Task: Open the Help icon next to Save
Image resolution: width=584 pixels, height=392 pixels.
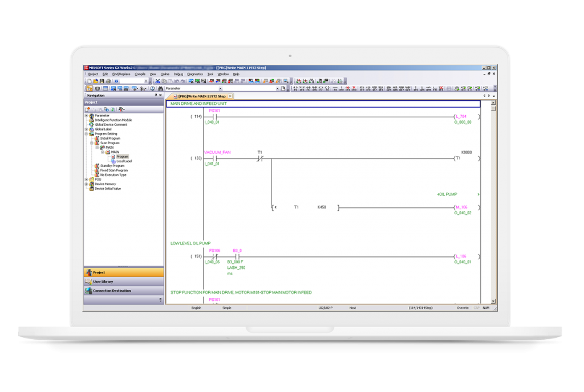Action: tap(116, 81)
